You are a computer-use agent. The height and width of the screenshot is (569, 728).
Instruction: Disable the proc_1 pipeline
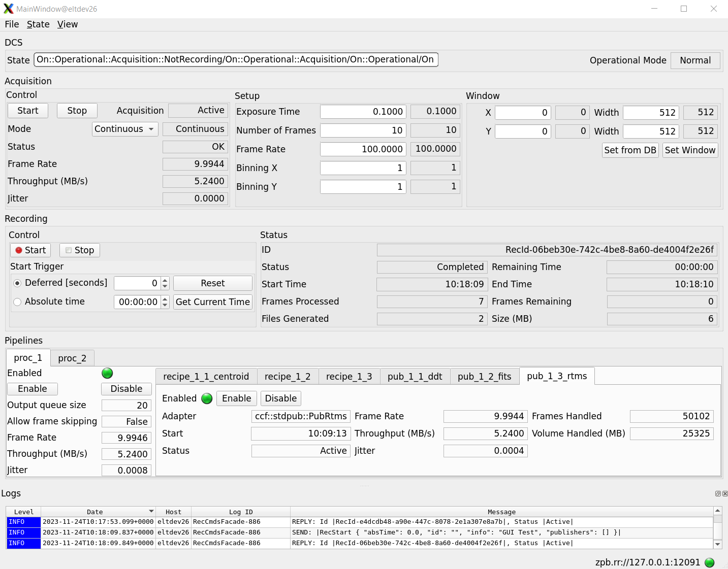tap(126, 389)
